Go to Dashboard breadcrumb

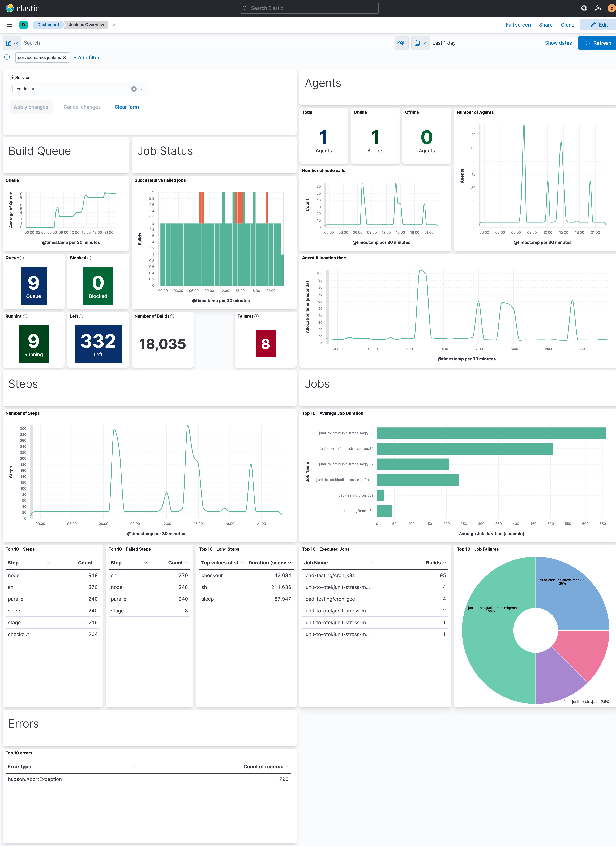48,25
